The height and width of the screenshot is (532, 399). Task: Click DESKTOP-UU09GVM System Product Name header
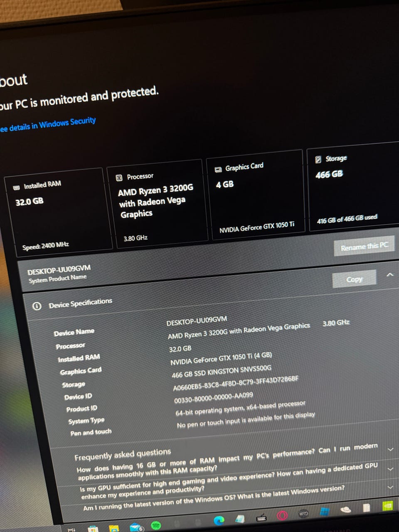click(59, 273)
